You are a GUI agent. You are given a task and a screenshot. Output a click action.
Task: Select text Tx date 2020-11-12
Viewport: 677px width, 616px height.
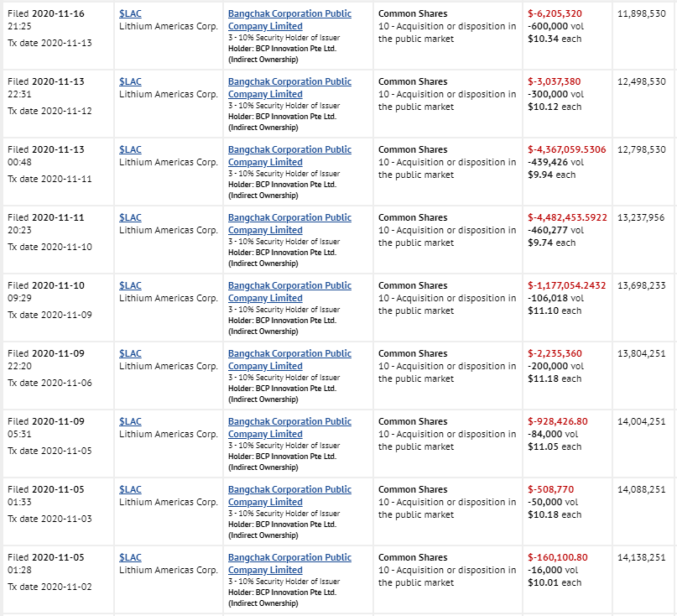(x=49, y=111)
